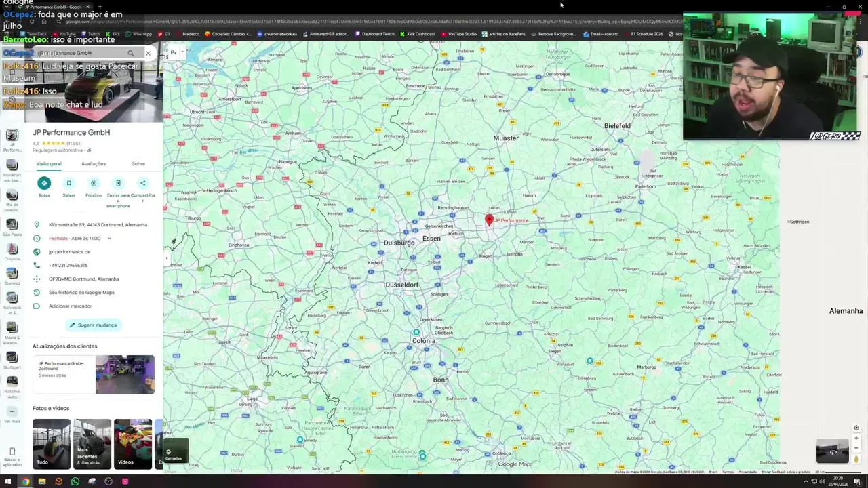Select São Paulo recent item in sidebar
The image size is (868, 488).
click(12, 228)
